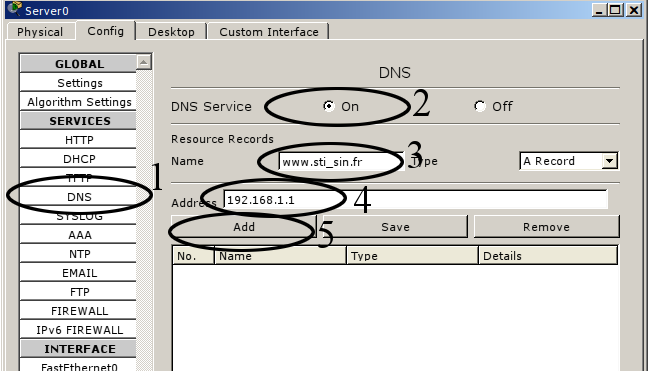Image resolution: width=650 pixels, height=371 pixels.
Task: Open the A Record type dropdown
Action: [610, 161]
